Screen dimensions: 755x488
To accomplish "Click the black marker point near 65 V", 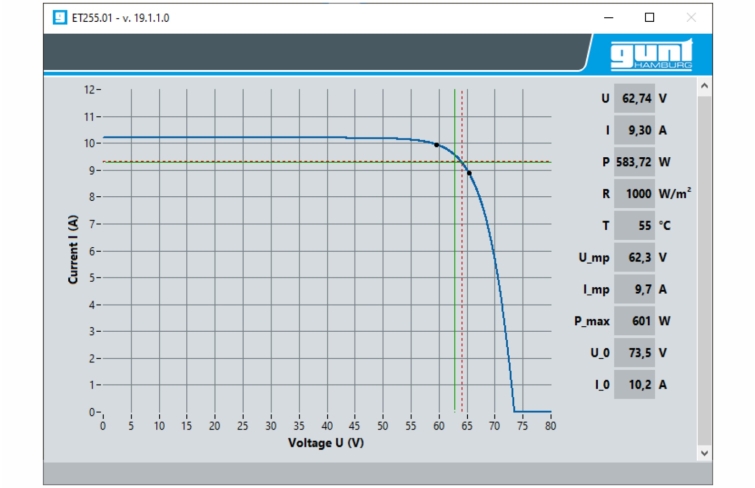I will [469, 173].
